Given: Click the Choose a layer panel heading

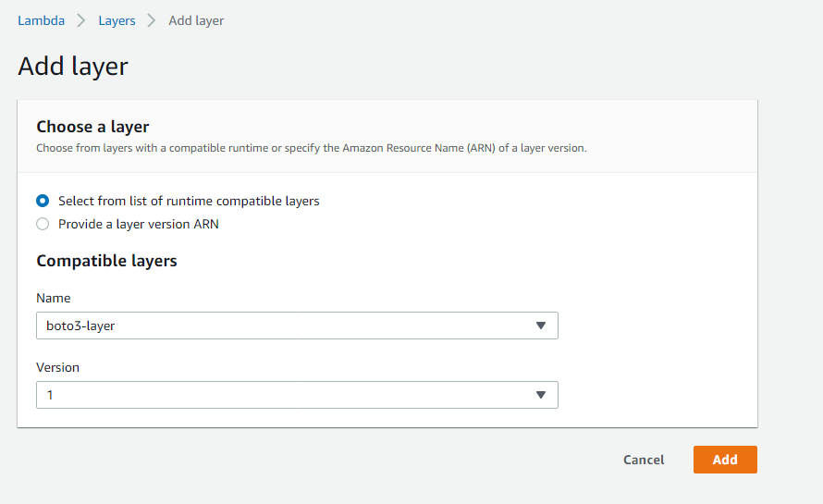Looking at the screenshot, I should pyautogui.click(x=92, y=127).
